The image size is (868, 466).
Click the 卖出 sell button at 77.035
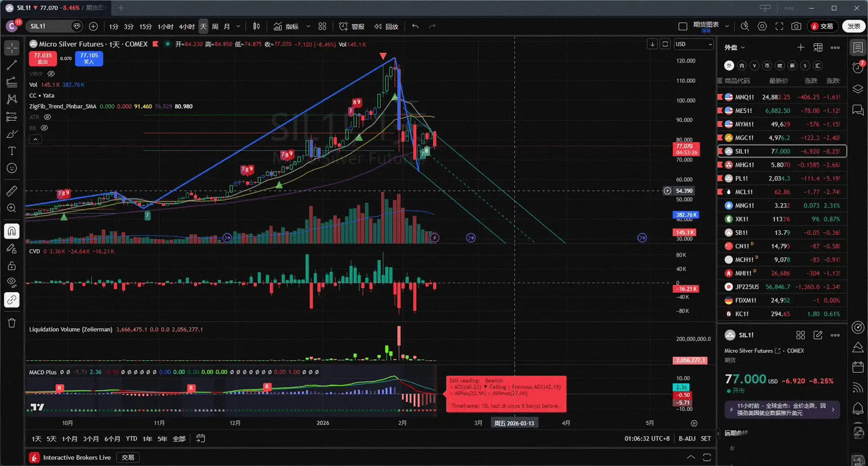click(x=43, y=59)
